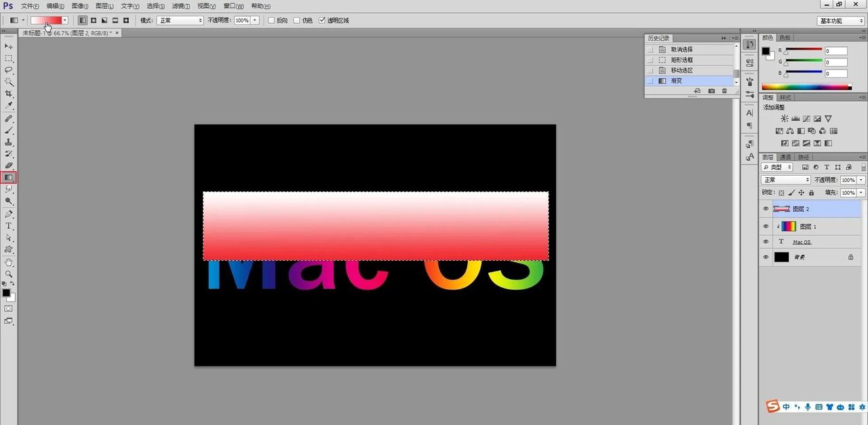Switch to the 通道 channels tab
Screen dimensions: 868x425
point(784,157)
